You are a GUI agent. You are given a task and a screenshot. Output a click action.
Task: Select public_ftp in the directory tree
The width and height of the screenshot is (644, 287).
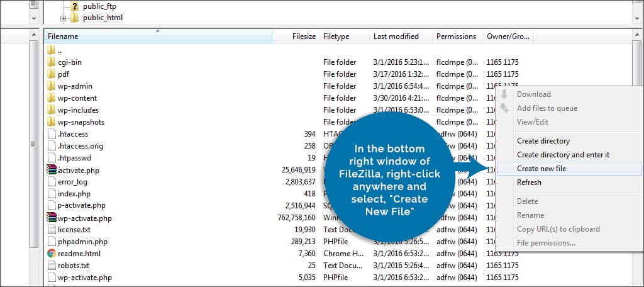(x=99, y=6)
